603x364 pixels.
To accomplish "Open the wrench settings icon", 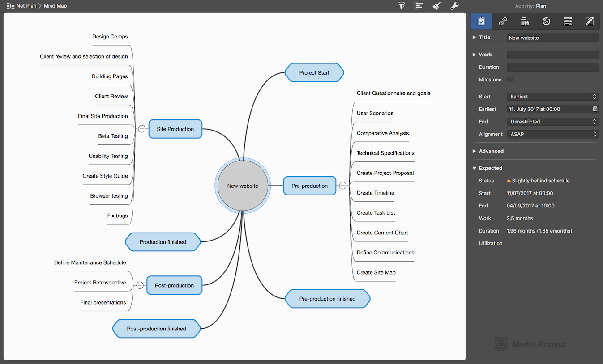I will click(454, 6).
